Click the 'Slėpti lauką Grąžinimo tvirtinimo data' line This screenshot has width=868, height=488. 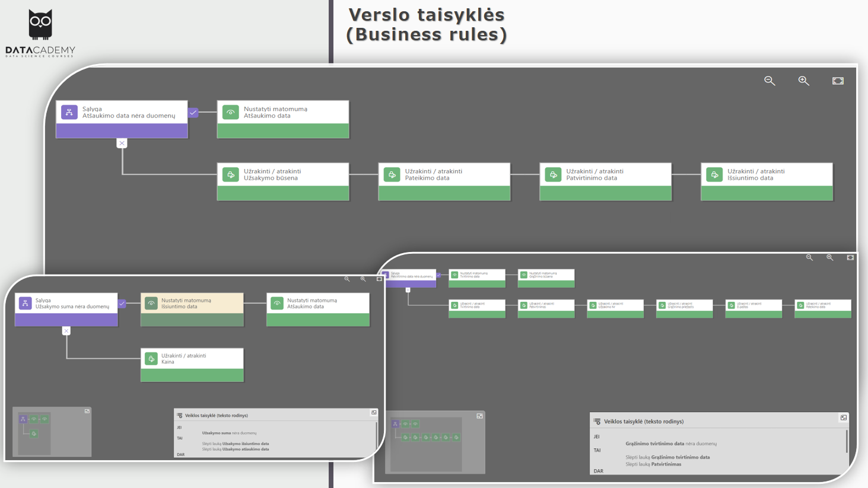tap(667, 457)
